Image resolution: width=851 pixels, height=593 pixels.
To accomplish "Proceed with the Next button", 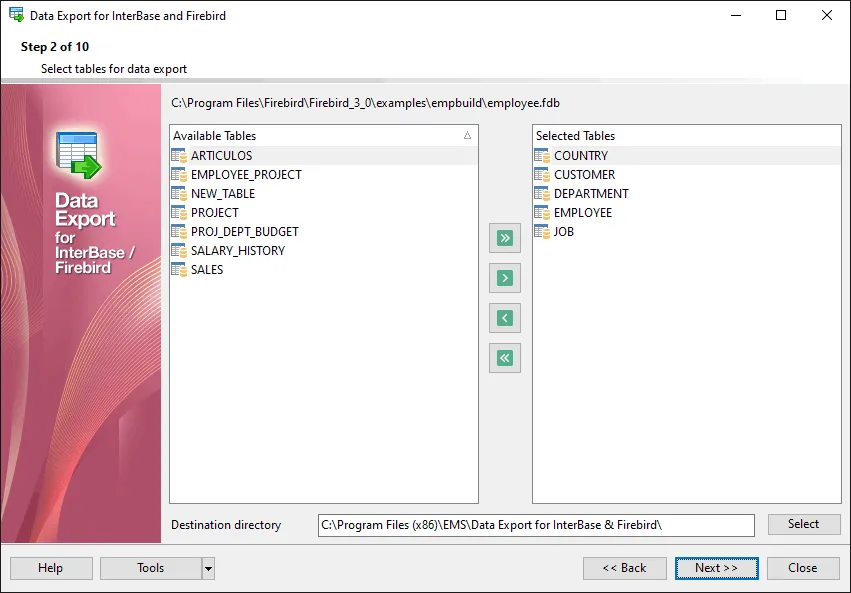I will coord(716,568).
